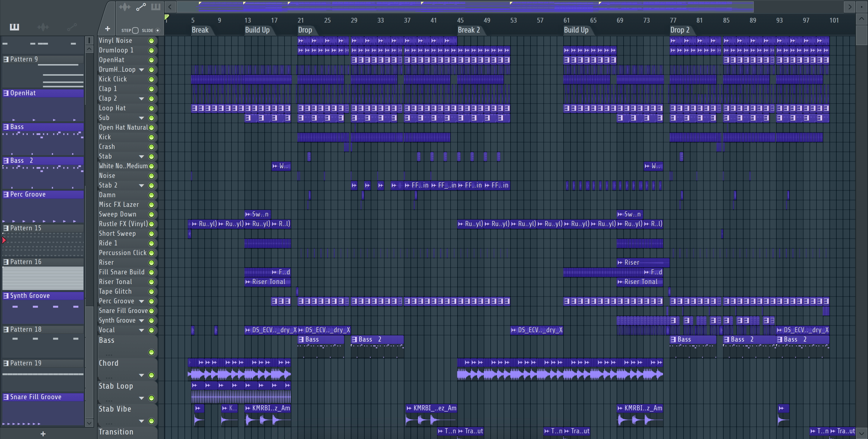Click the song overview minimap strip
868x439 pixels.
click(465, 7)
